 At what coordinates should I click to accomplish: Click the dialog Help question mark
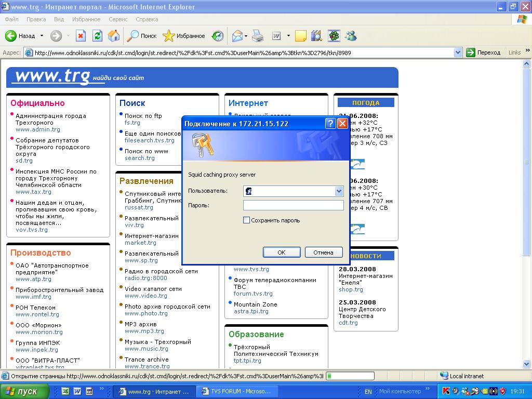[330, 124]
